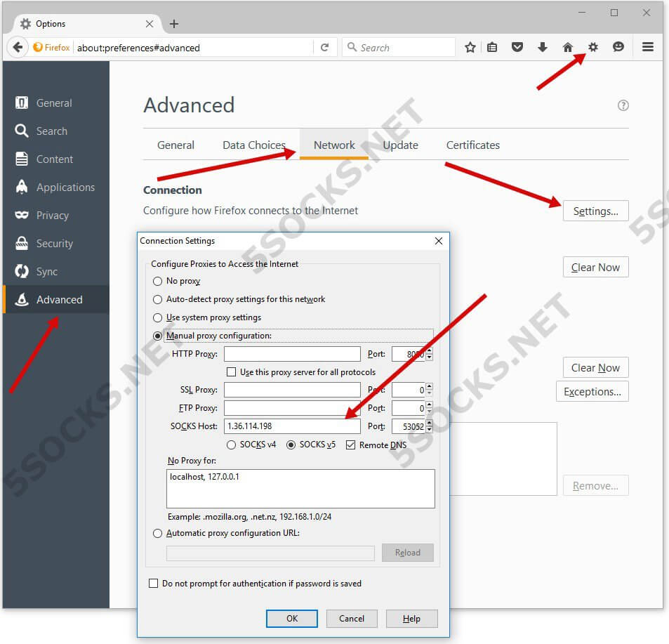Toggle the Remote DNS checkbox
Image resolution: width=669 pixels, height=644 pixels.
(351, 445)
